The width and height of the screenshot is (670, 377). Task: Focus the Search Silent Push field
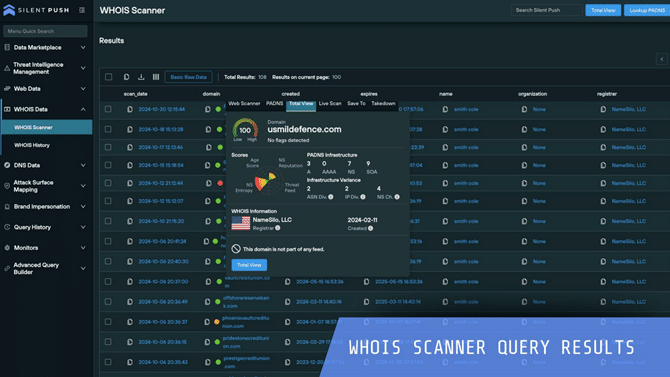click(547, 10)
